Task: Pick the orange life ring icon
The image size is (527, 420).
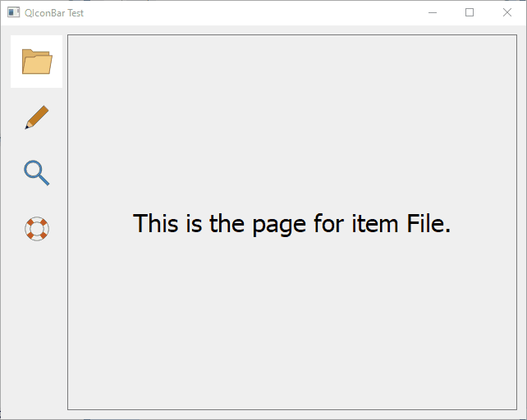Action: coord(37,229)
